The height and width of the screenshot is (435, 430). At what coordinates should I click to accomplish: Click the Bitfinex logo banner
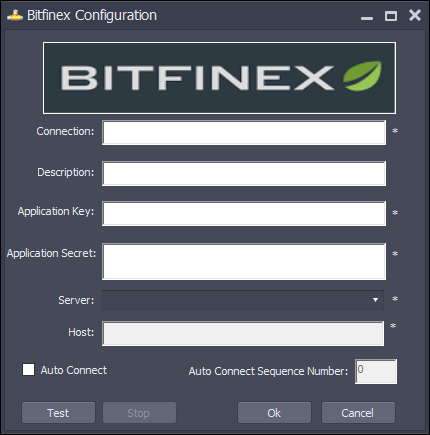click(x=219, y=78)
